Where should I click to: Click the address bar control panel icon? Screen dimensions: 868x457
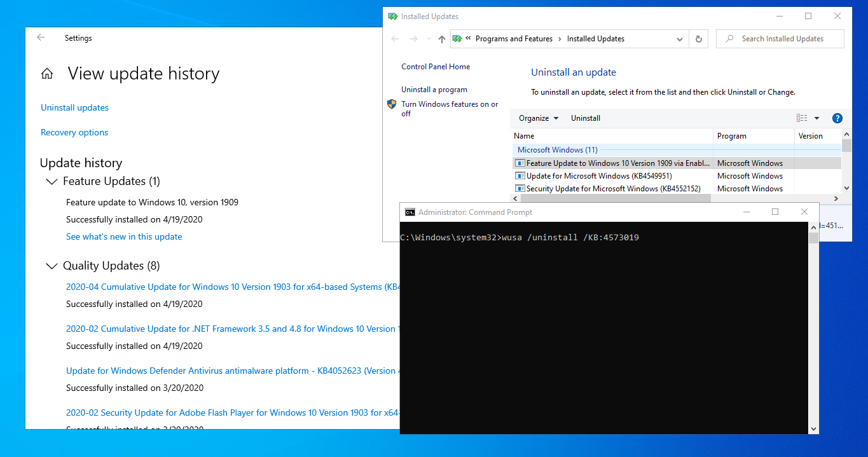pyautogui.click(x=457, y=39)
